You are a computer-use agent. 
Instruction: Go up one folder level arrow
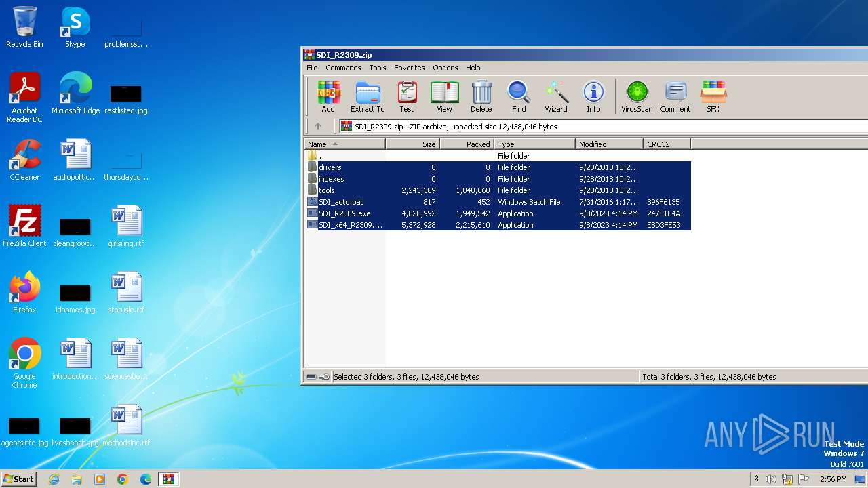pos(318,126)
